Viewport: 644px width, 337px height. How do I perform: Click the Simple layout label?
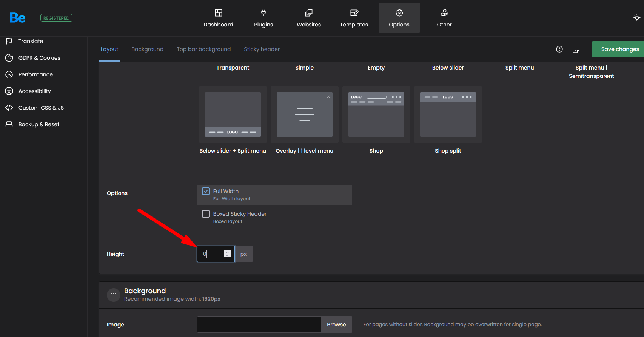click(x=305, y=68)
